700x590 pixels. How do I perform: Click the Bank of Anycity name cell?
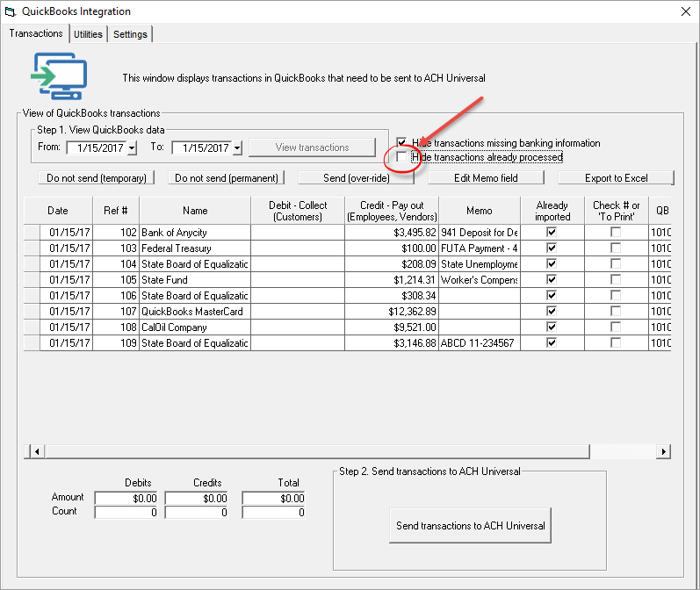pyautogui.click(x=195, y=232)
